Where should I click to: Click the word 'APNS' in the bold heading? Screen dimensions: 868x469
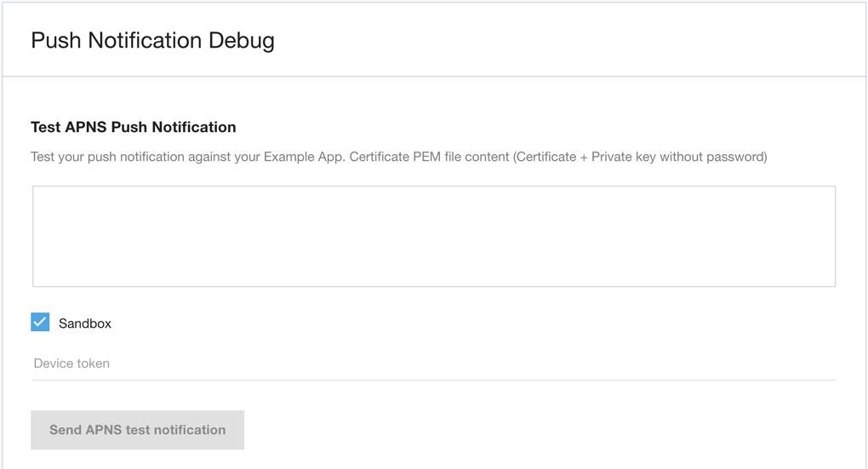pyautogui.click(x=87, y=127)
